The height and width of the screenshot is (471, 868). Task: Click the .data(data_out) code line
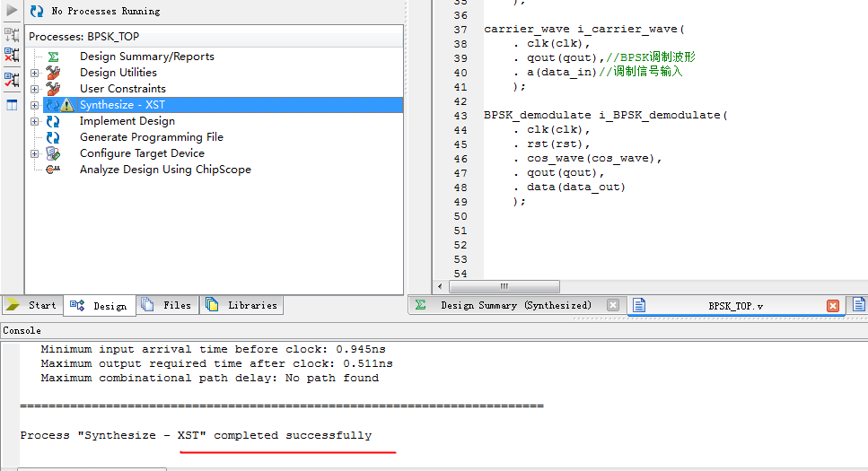tap(569, 188)
